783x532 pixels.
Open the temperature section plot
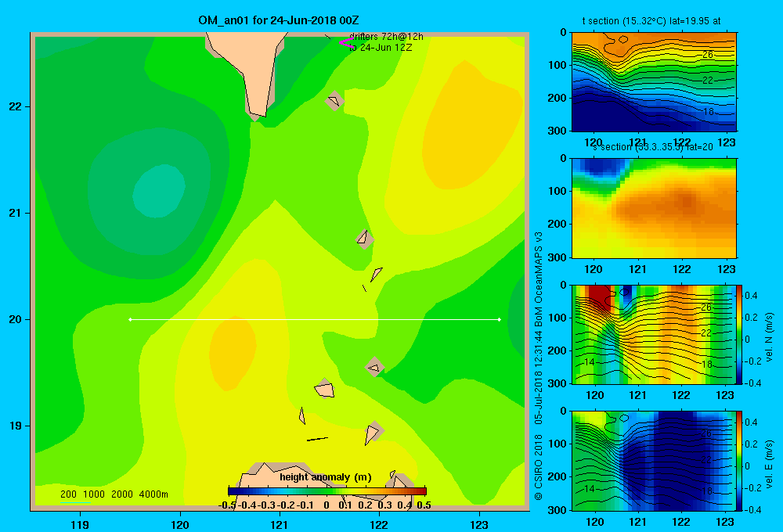pos(654,81)
